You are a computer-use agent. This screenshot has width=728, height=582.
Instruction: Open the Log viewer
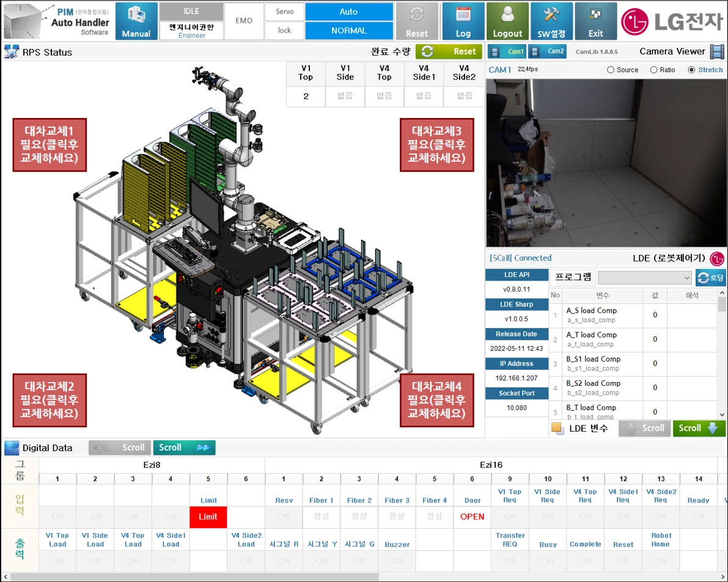click(463, 21)
